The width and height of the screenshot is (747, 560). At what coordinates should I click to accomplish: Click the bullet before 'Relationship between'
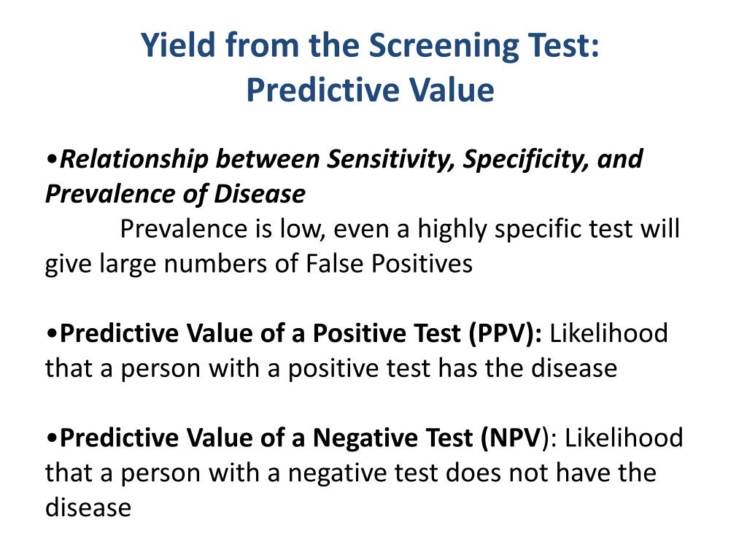pos(52,158)
